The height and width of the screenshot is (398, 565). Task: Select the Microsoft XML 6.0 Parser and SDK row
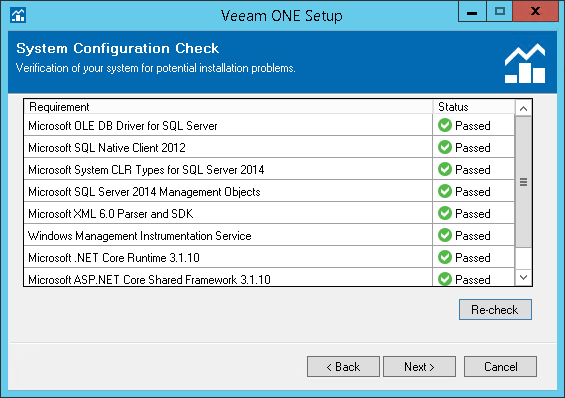click(x=269, y=213)
